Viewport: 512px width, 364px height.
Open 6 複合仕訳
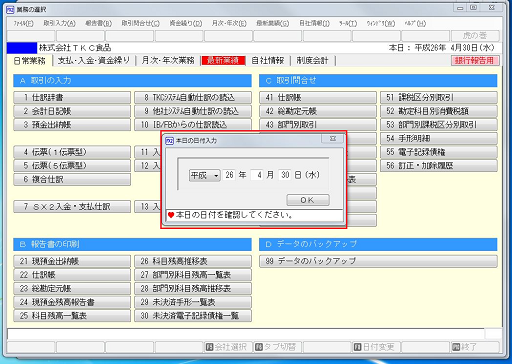point(72,179)
